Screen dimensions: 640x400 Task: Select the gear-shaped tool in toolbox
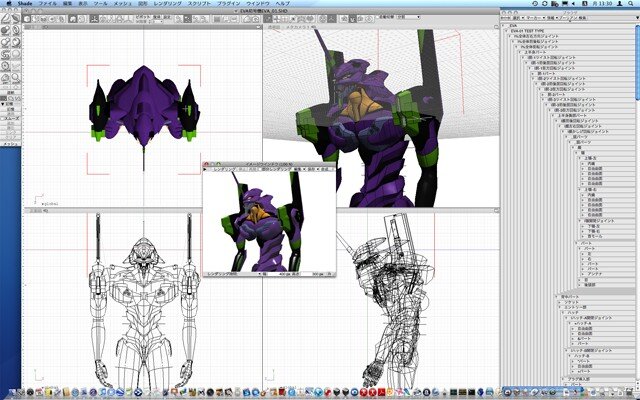tap(5, 66)
